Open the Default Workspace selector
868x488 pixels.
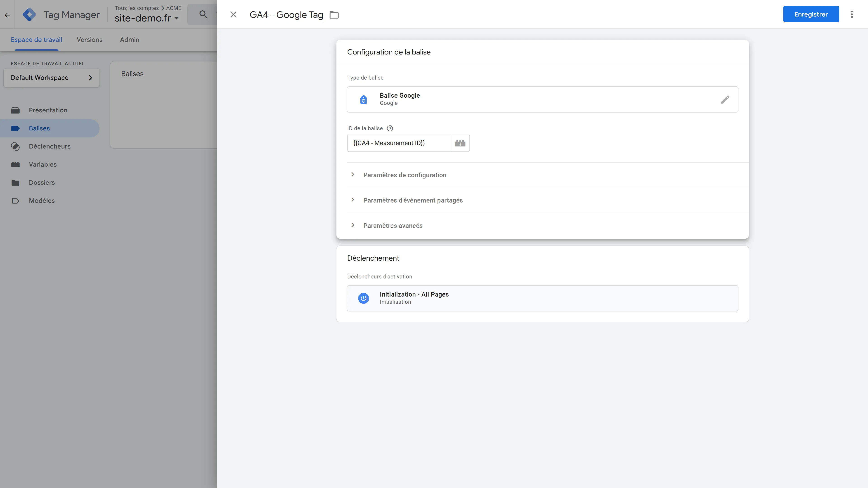pos(52,78)
